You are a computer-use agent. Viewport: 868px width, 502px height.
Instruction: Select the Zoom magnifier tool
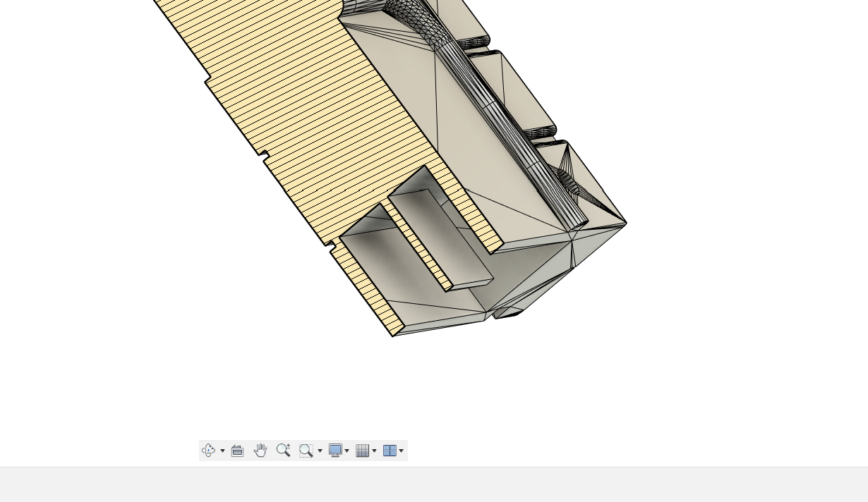(x=283, y=450)
